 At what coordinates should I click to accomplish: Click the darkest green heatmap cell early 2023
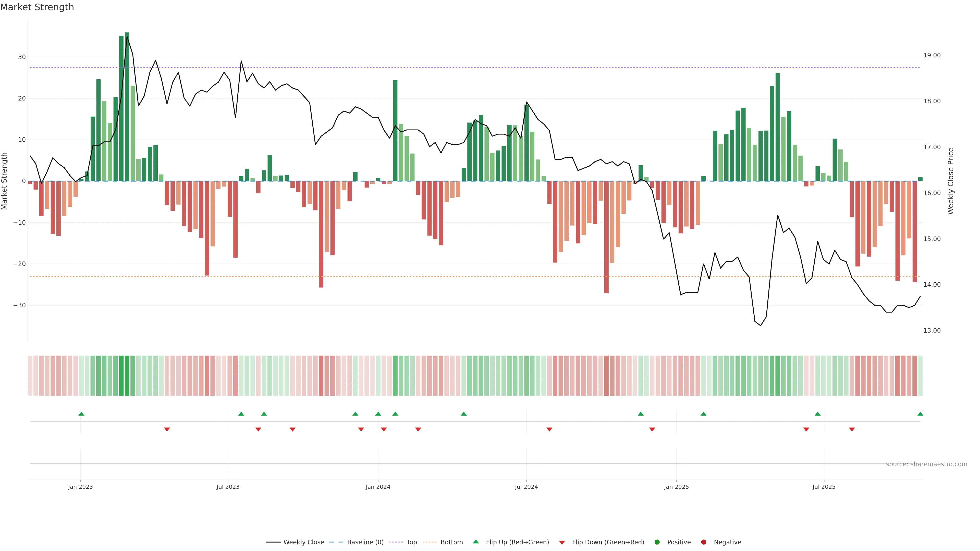127,375
